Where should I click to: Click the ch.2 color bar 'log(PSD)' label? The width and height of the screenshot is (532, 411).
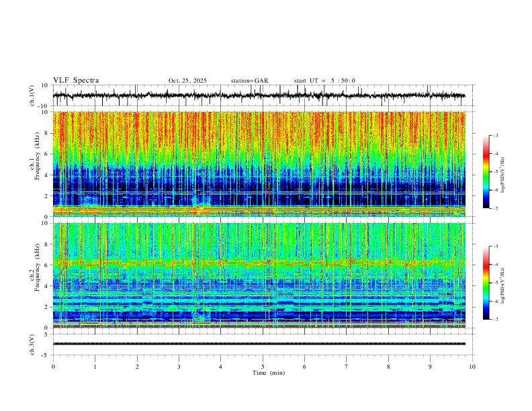tap(502, 286)
